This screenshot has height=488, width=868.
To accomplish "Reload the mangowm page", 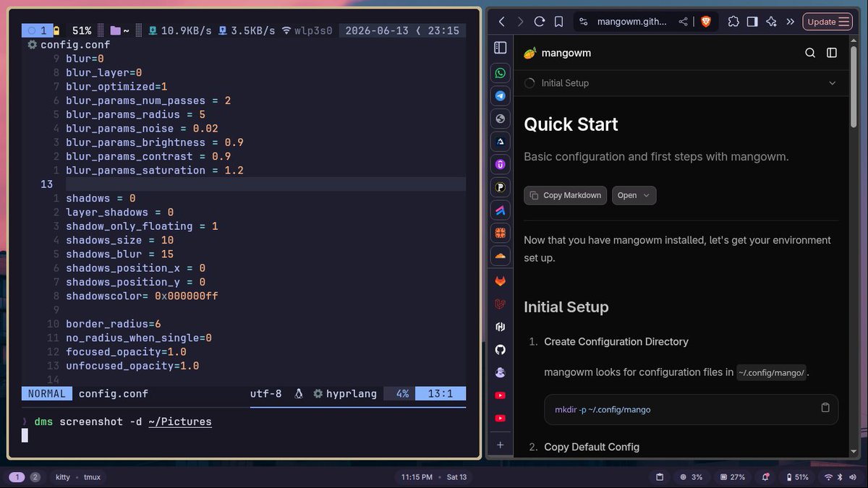I will [540, 22].
